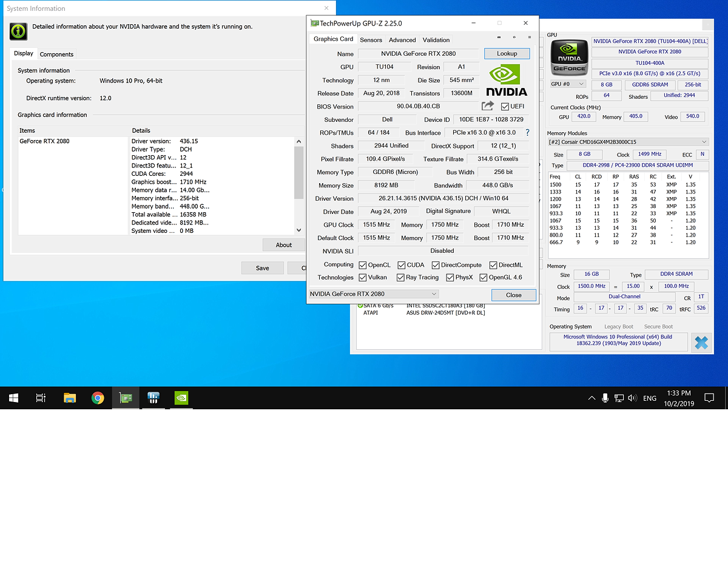Screen dimensions: 728x573
Task: Click the Lookup button
Action: [507, 53]
